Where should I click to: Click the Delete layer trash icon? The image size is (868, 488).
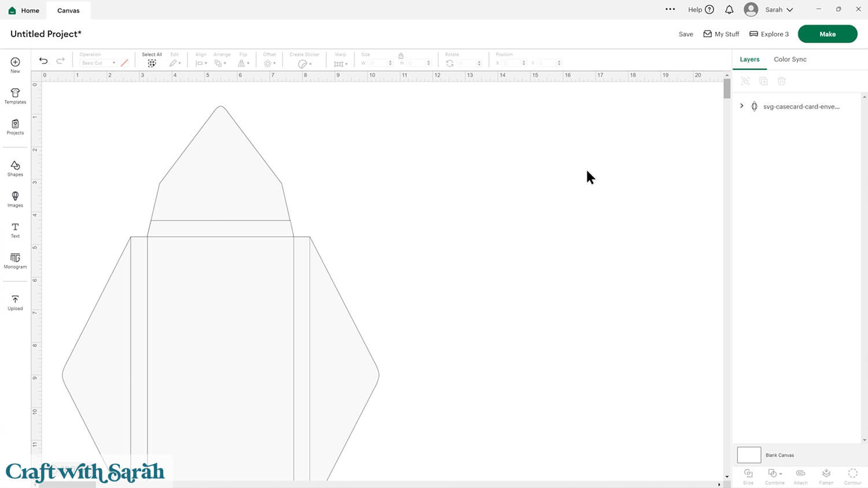[x=781, y=81]
